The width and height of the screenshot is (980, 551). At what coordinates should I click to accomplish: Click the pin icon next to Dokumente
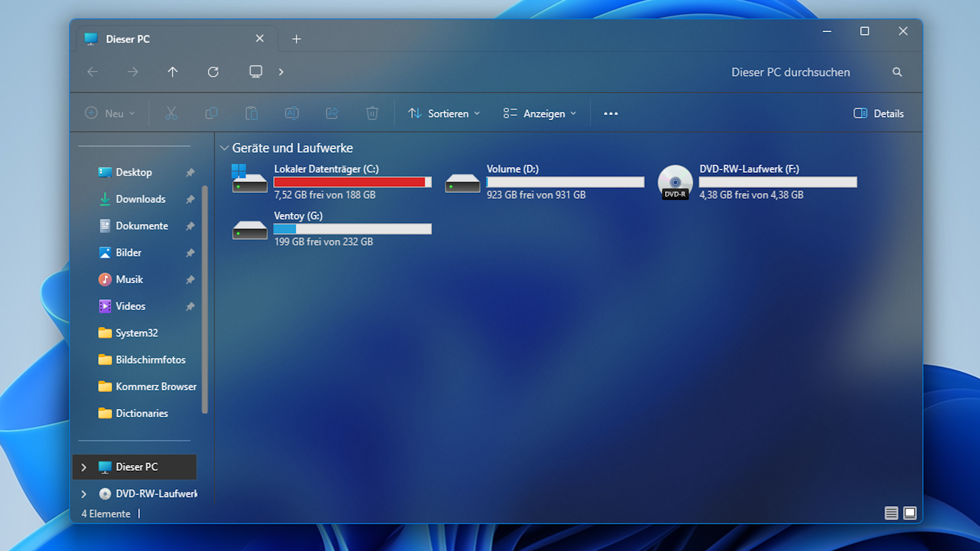pyautogui.click(x=190, y=226)
